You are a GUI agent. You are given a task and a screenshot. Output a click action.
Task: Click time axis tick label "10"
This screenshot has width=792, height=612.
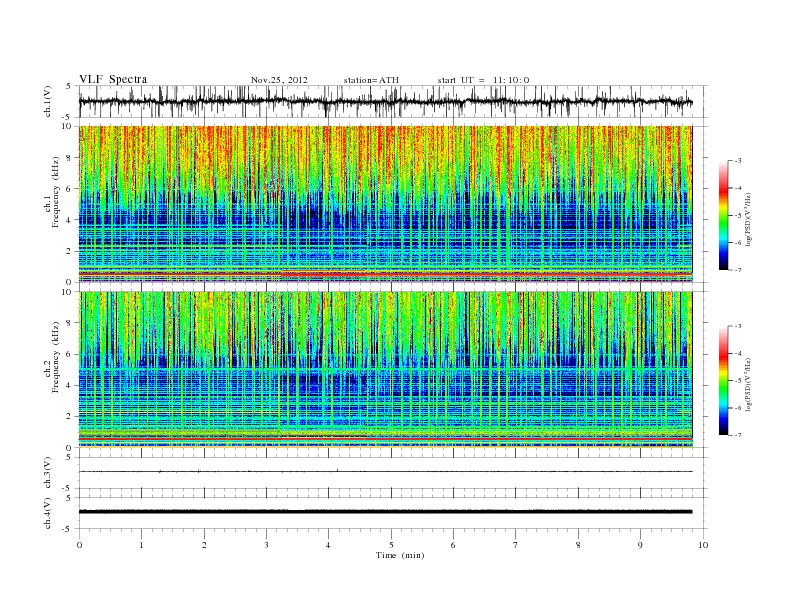click(703, 545)
